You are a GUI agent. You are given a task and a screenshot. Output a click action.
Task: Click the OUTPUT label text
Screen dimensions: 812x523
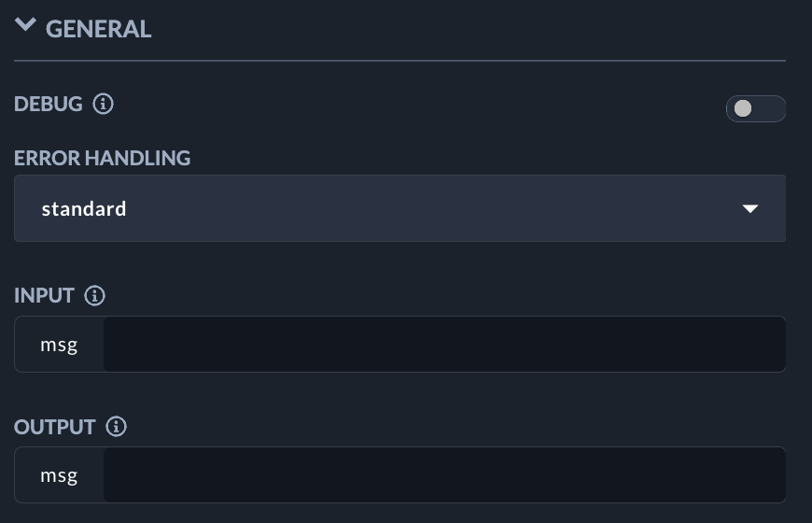[x=55, y=427]
